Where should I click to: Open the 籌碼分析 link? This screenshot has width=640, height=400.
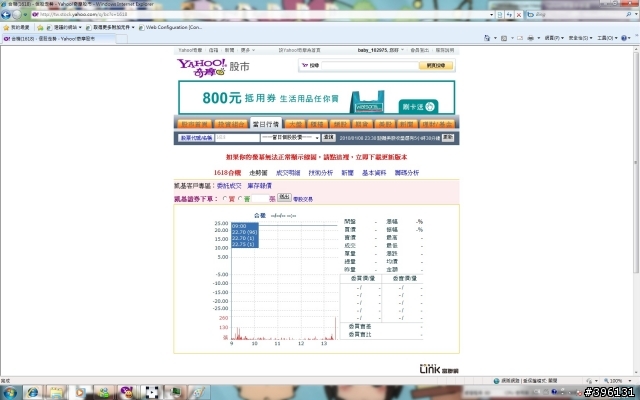(x=407, y=173)
